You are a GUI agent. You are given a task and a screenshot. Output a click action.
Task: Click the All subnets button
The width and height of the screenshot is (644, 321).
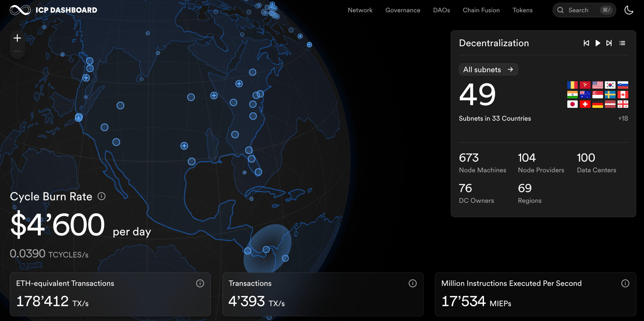coord(488,69)
